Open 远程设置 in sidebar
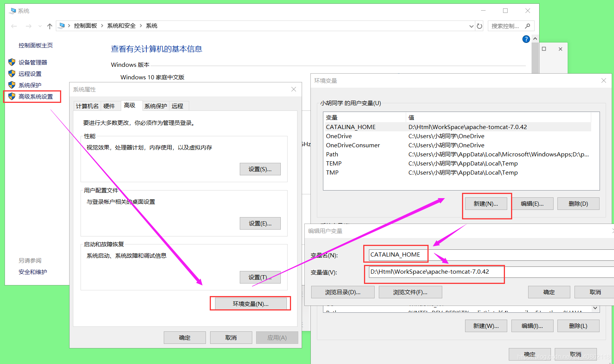 click(x=30, y=74)
